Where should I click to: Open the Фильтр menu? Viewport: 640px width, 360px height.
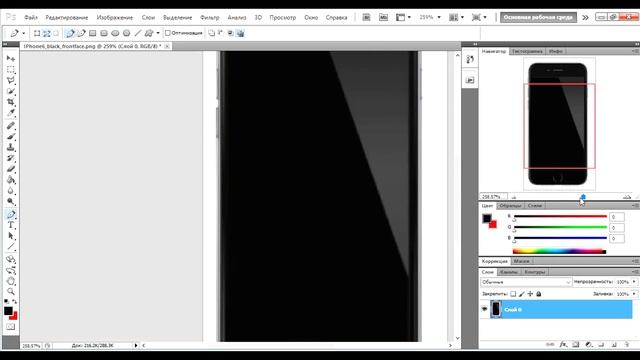coord(209,18)
